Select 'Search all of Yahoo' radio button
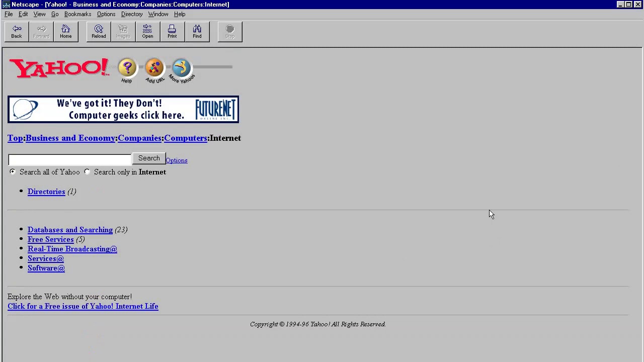The image size is (644, 362). click(x=13, y=172)
